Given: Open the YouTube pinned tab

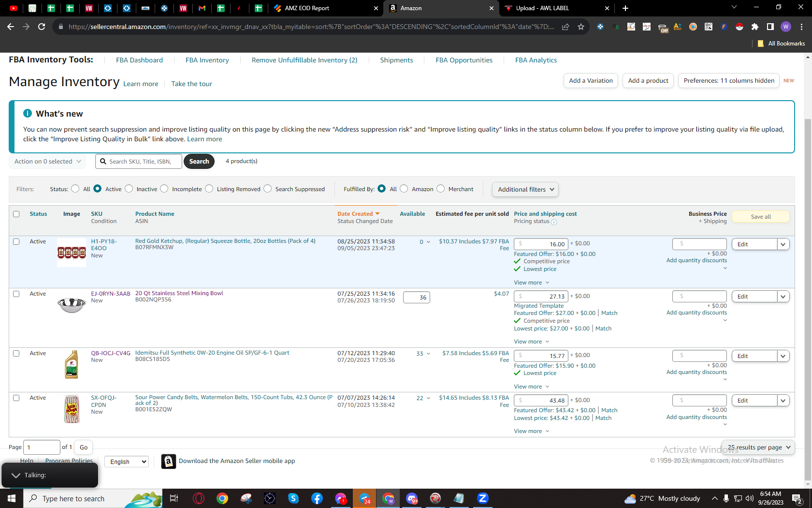Looking at the screenshot, I should [x=14, y=8].
